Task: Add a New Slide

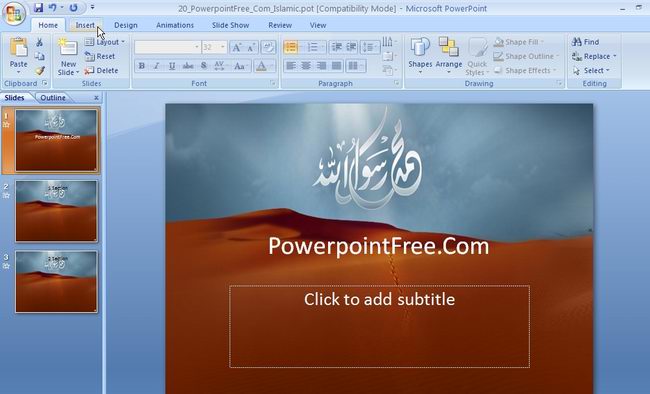Action: tap(68, 57)
